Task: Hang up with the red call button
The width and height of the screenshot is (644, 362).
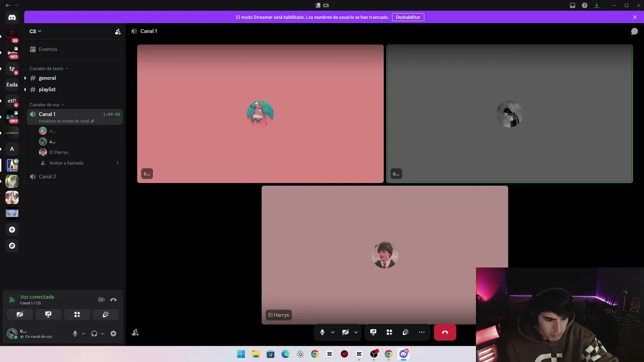Action: point(445,332)
